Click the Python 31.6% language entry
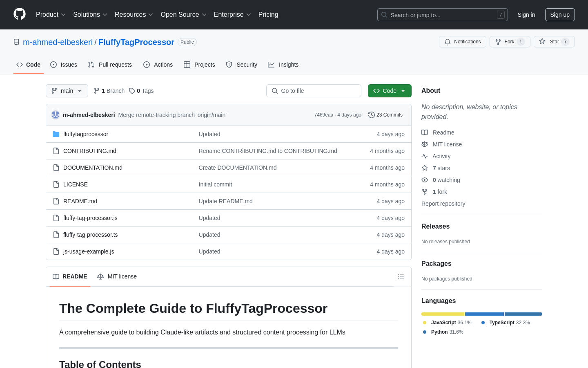The image size is (588, 368). tap(443, 332)
